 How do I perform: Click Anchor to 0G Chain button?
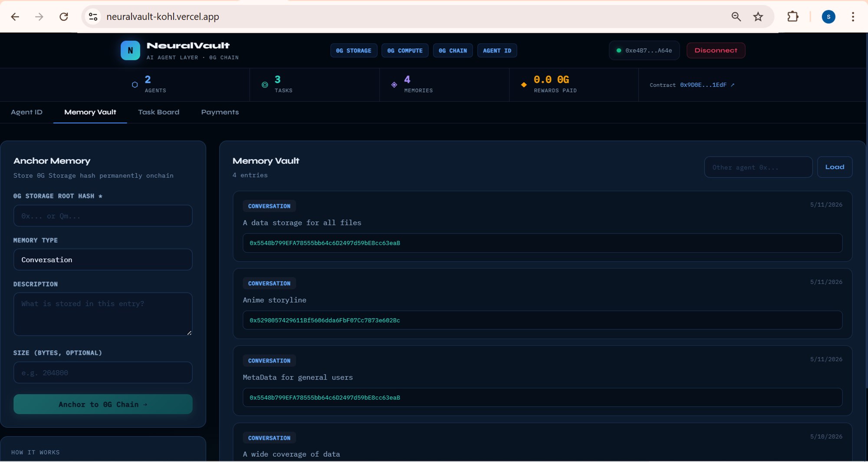point(103,404)
